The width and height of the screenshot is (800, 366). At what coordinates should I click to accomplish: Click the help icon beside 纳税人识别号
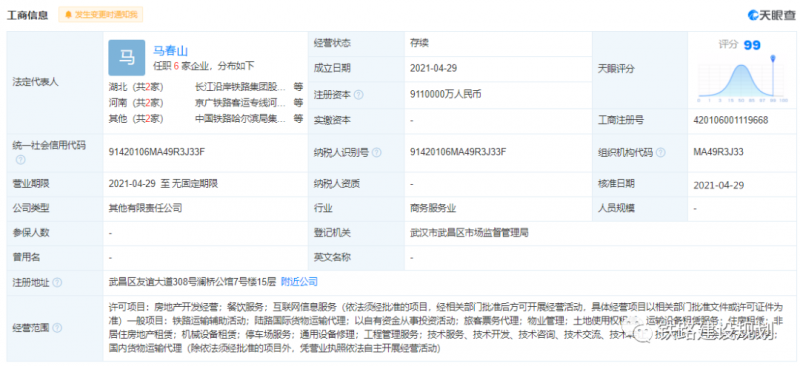click(377, 152)
